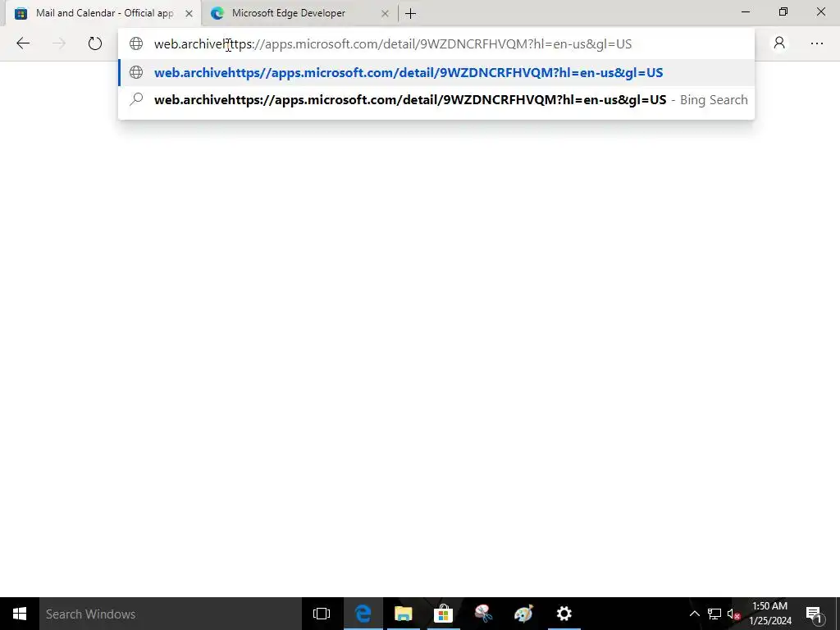Open the profile icon in Edge toolbar
The height and width of the screenshot is (630, 840).
tap(779, 43)
